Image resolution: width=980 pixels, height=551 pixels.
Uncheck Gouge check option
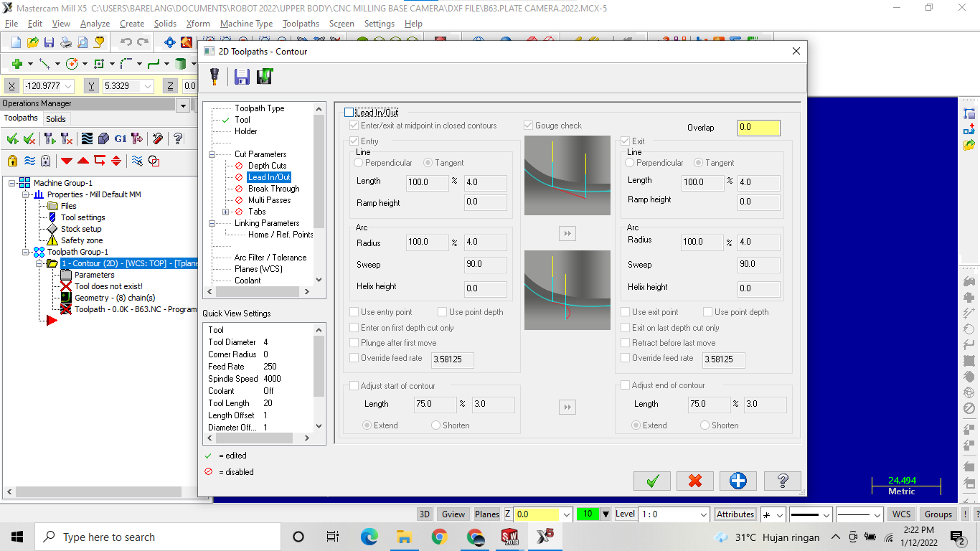coord(529,125)
